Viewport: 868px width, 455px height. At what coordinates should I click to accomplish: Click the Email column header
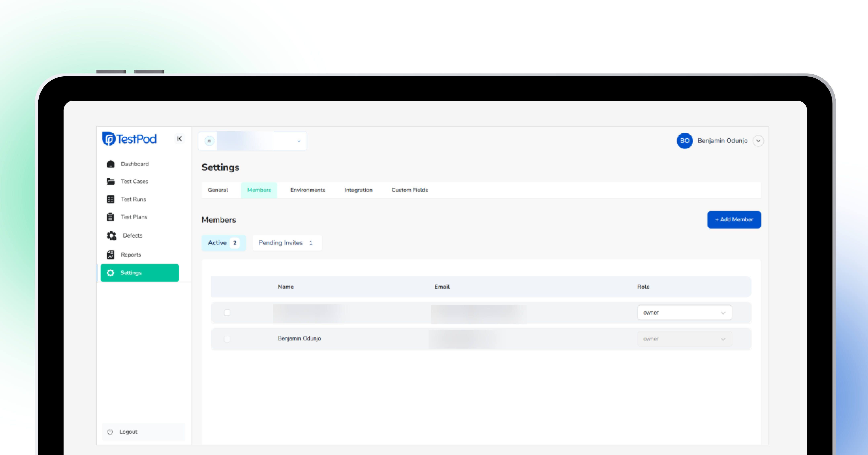click(x=442, y=287)
